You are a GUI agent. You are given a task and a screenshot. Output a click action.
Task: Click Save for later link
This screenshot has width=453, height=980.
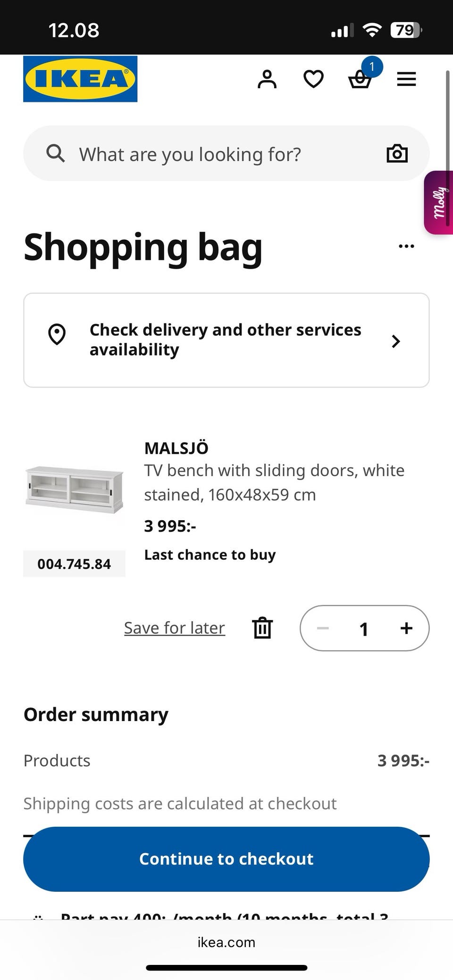click(175, 628)
